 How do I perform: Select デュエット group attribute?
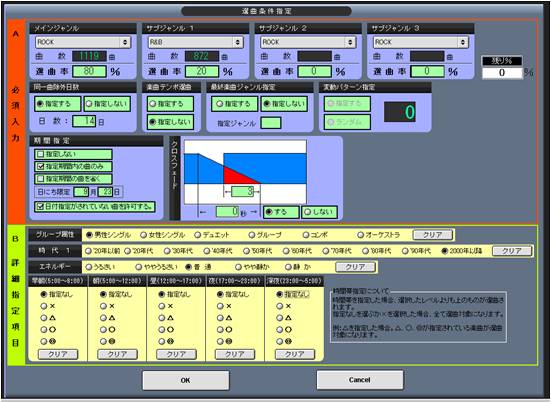pyautogui.click(x=212, y=235)
